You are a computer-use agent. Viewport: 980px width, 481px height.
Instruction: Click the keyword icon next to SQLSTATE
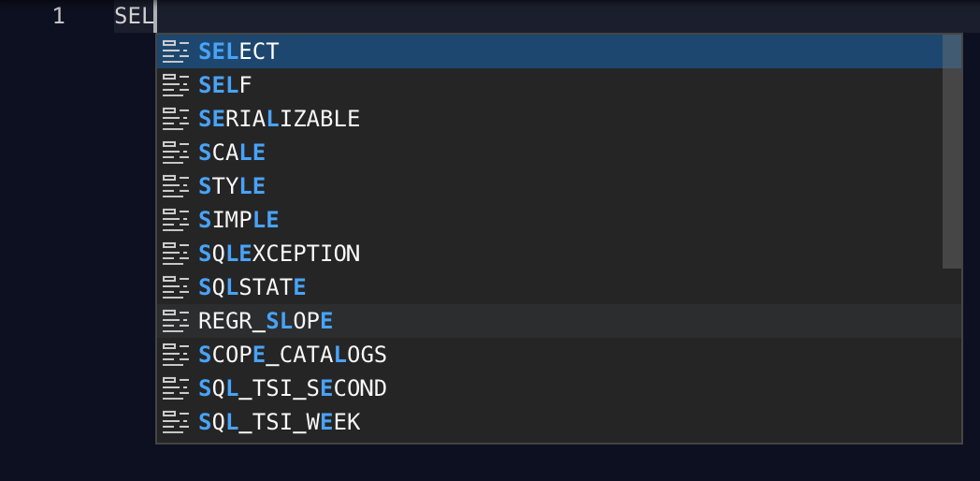175,287
